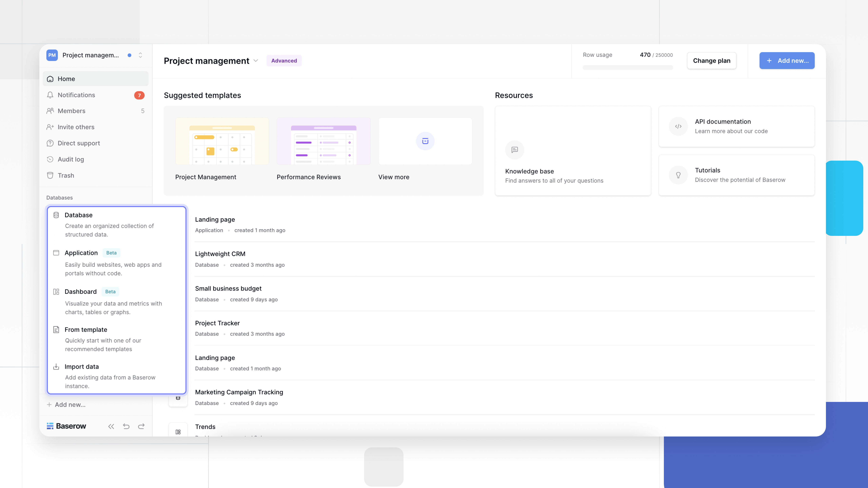Click the row usage progress bar
This screenshot has width=868, height=488.
pos(627,68)
